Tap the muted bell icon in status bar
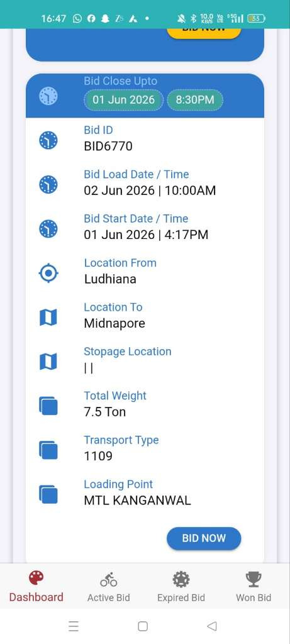The height and width of the screenshot is (644, 290). pyautogui.click(x=181, y=18)
